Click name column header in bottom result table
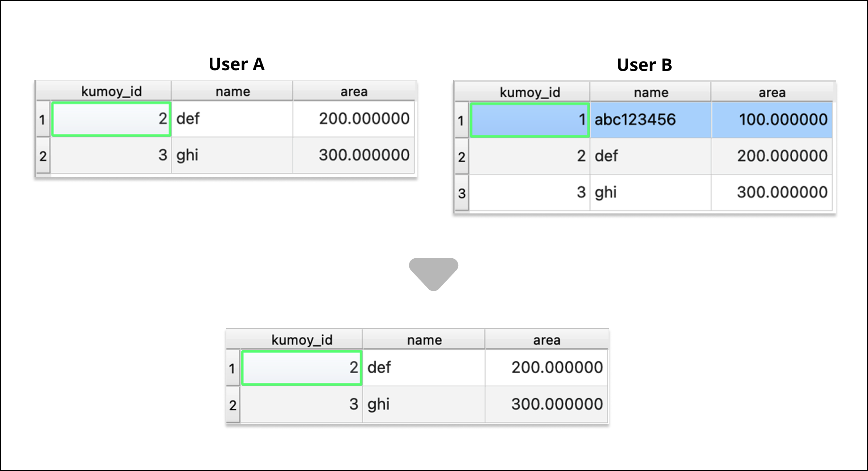 tap(424, 340)
